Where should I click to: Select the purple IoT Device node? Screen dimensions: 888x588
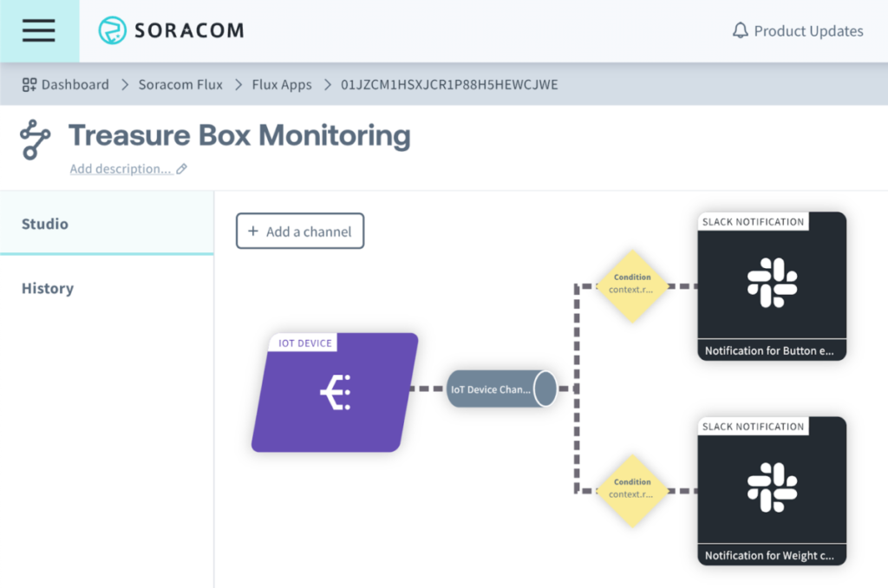(x=335, y=392)
